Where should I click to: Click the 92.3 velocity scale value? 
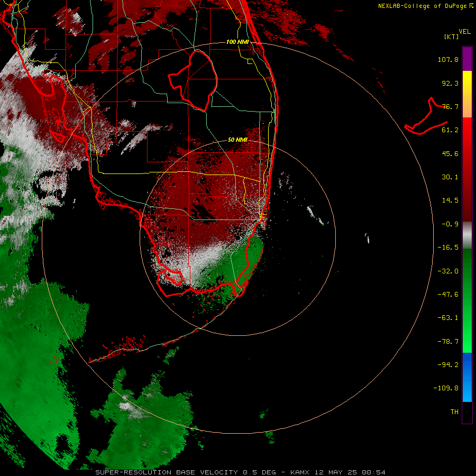point(450,83)
